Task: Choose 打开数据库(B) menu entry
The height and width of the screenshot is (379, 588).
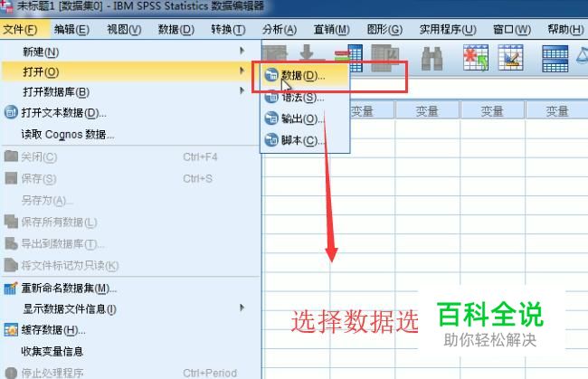Action: pyautogui.click(x=130, y=91)
